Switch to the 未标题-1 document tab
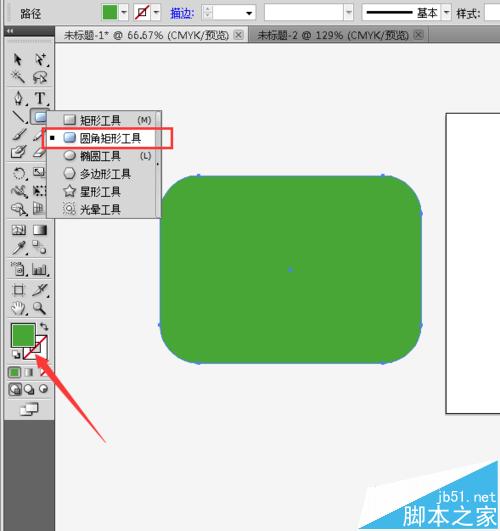This screenshot has width=500, height=531. pyautogui.click(x=146, y=35)
